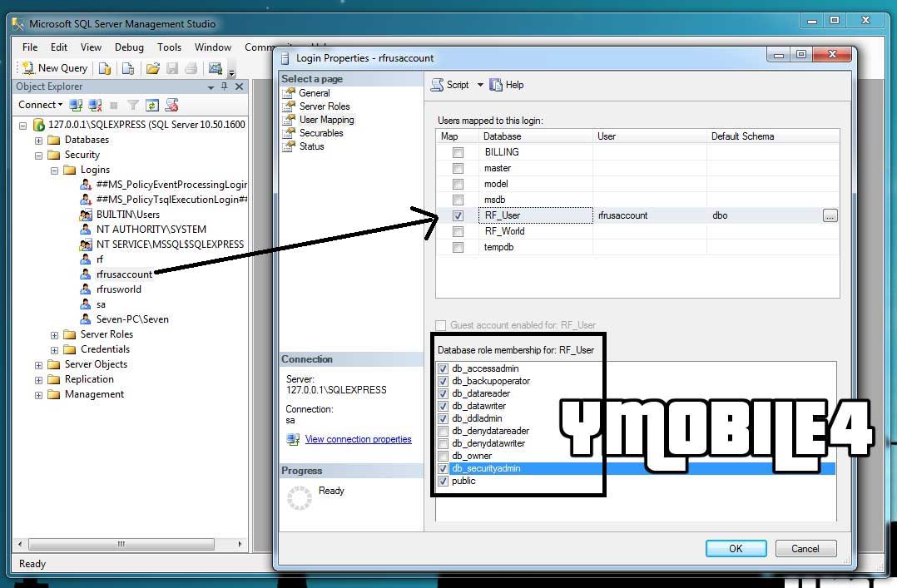Expand the Credentials node
The width and height of the screenshot is (897, 588).
[x=54, y=350]
